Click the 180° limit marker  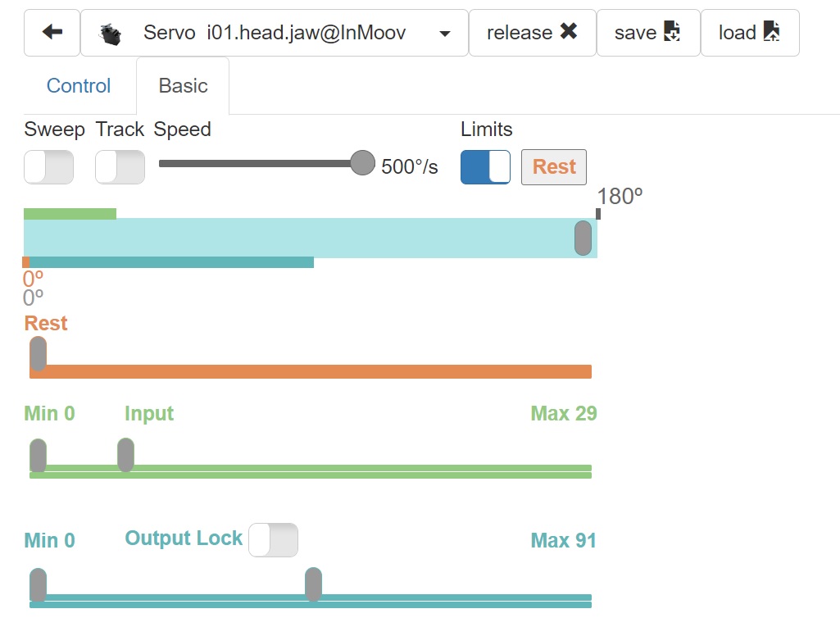click(598, 214)
